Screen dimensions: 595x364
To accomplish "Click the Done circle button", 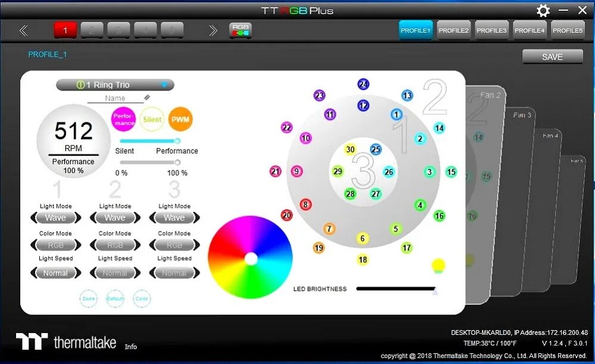I will tap(88, 298).
